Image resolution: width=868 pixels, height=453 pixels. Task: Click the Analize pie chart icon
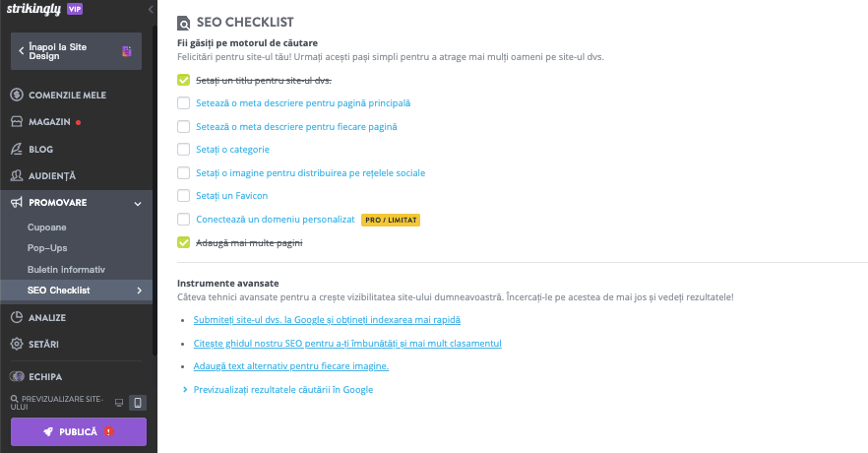coord(17,317)
